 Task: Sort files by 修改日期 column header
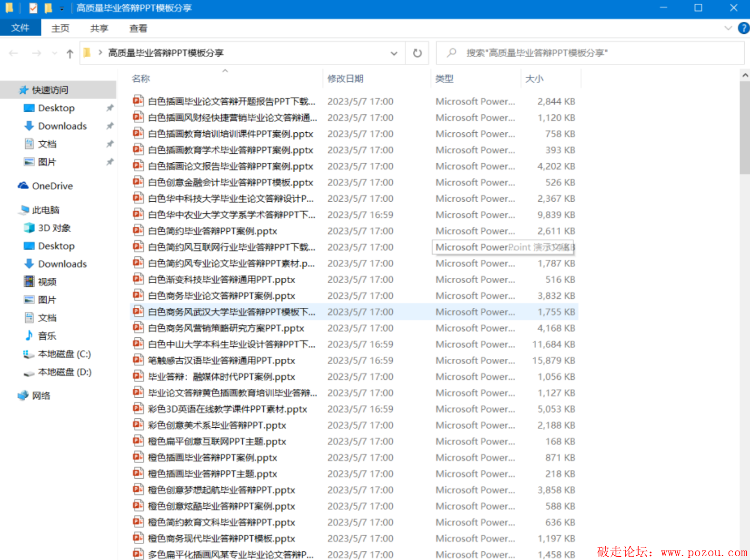point(345,79)
